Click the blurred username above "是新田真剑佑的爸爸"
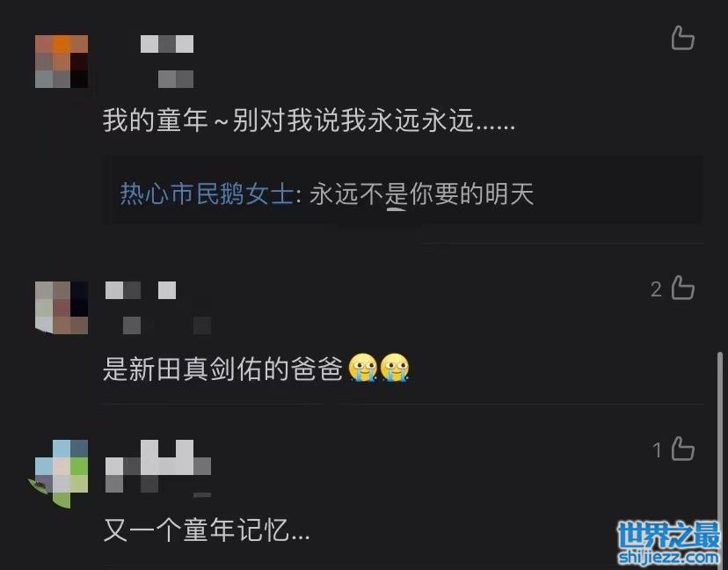Screen dimensions: 728x570 click(158, 308)
